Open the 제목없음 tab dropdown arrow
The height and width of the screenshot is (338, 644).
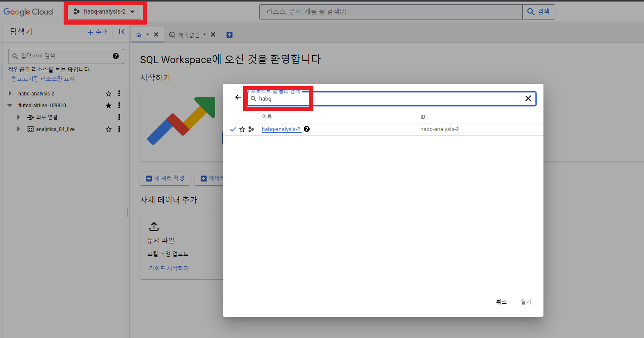tap(204, 35)
